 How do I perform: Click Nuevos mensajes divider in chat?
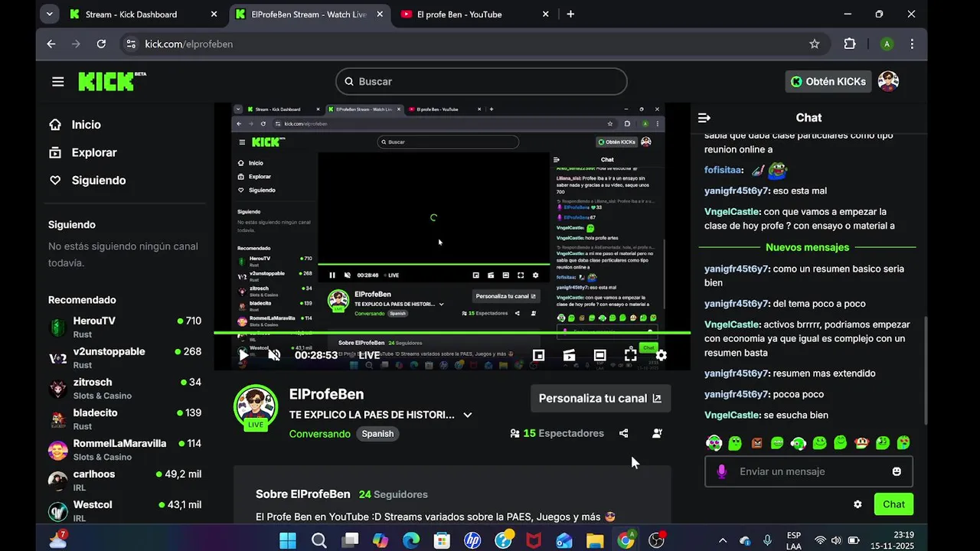click(x=807, y=247)
